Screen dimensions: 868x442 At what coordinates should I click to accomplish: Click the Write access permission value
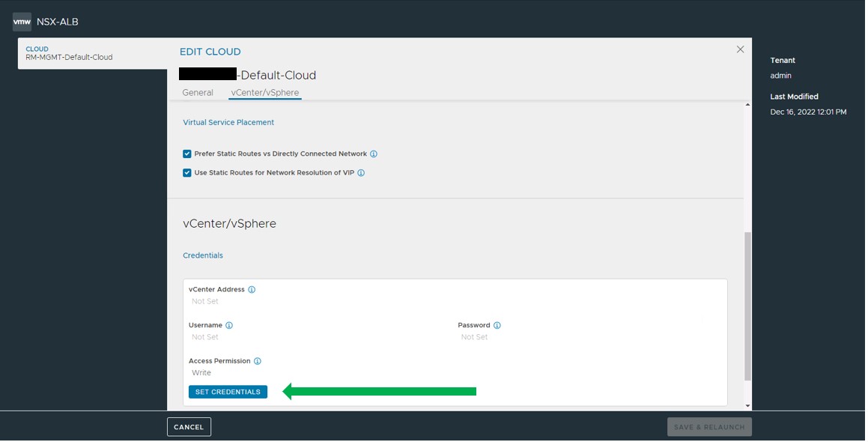point(201,373)
